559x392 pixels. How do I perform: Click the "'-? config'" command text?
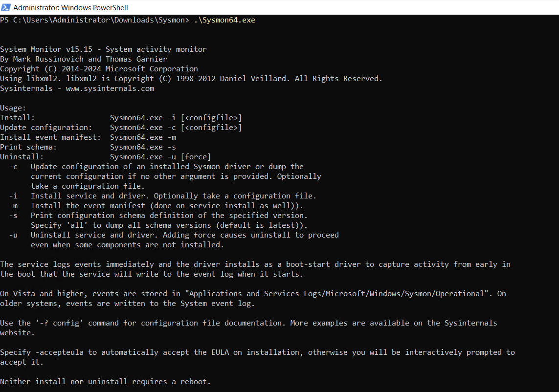(59, 323)
